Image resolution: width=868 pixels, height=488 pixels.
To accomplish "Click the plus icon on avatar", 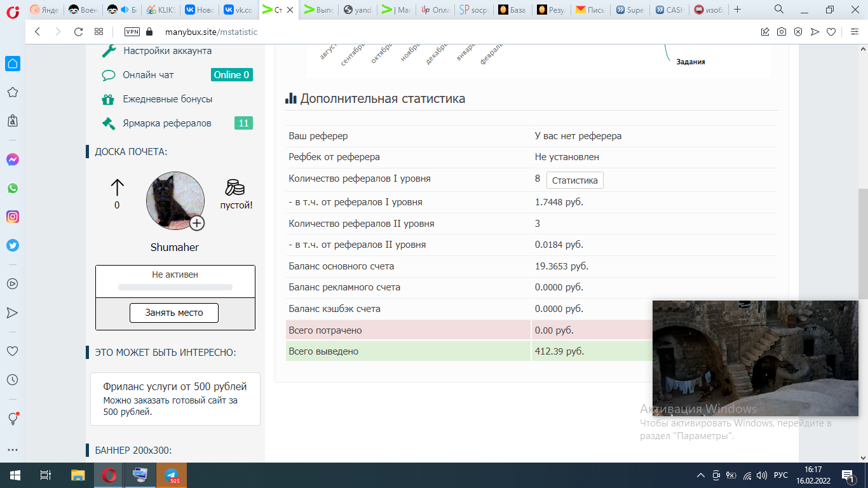I will coord(197,223).
